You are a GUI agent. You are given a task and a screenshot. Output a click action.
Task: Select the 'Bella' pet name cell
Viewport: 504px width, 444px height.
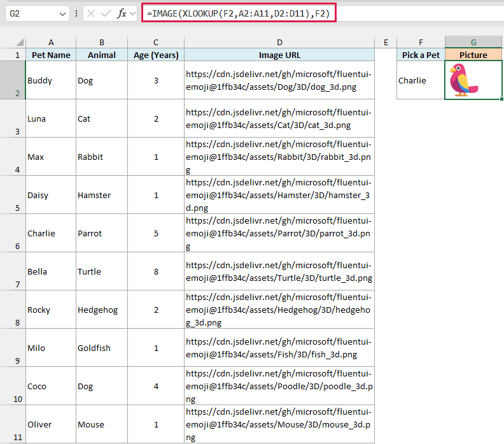(x=51, y=271)
